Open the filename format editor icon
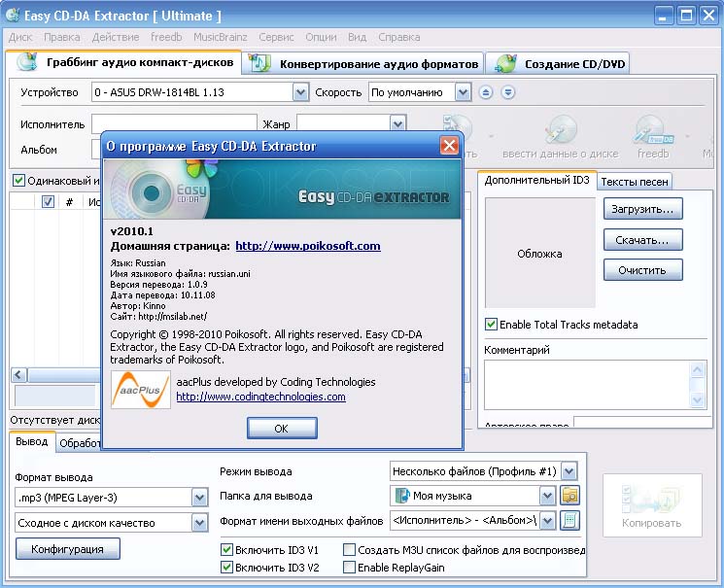This screenshot has width=724, height=588. tap(569, 521)
